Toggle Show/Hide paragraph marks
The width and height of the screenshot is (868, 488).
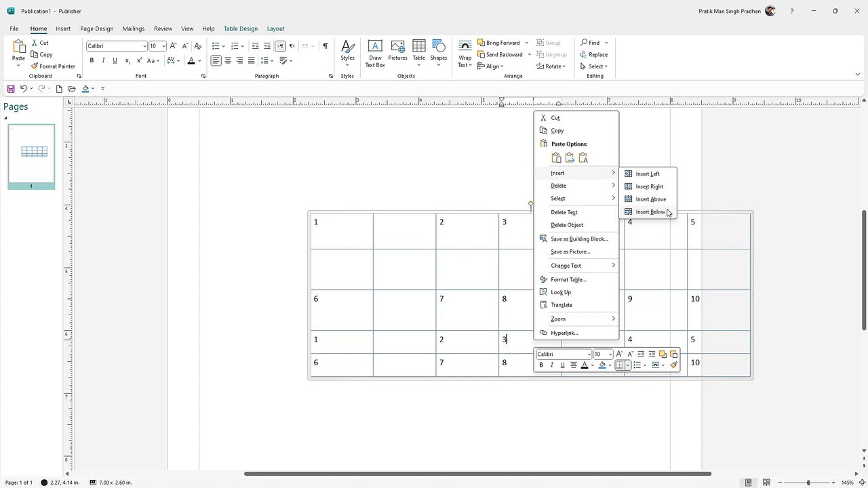(325, 46)
